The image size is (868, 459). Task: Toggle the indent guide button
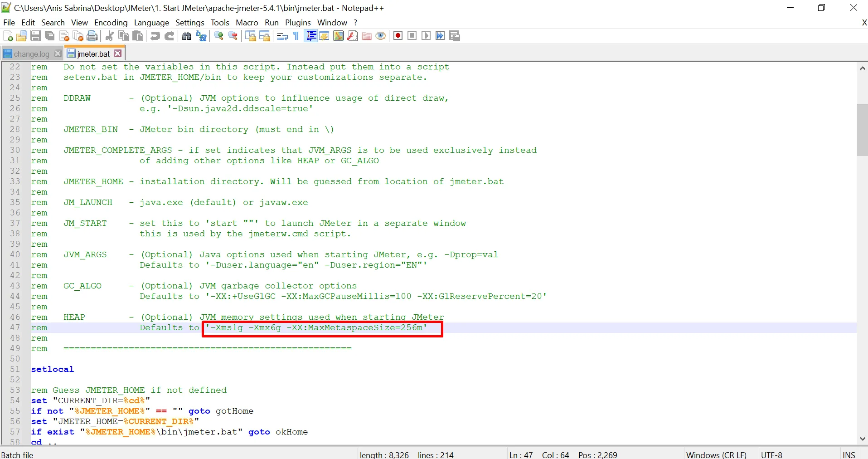[x=311, y=36]
